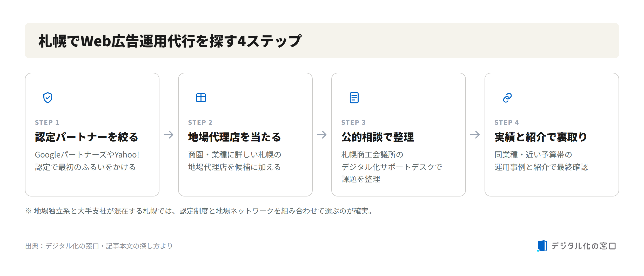Select the heading 地場代理店を当たる
The width and height of the screenshot is (644, 276).
click(x=234, y=137)
